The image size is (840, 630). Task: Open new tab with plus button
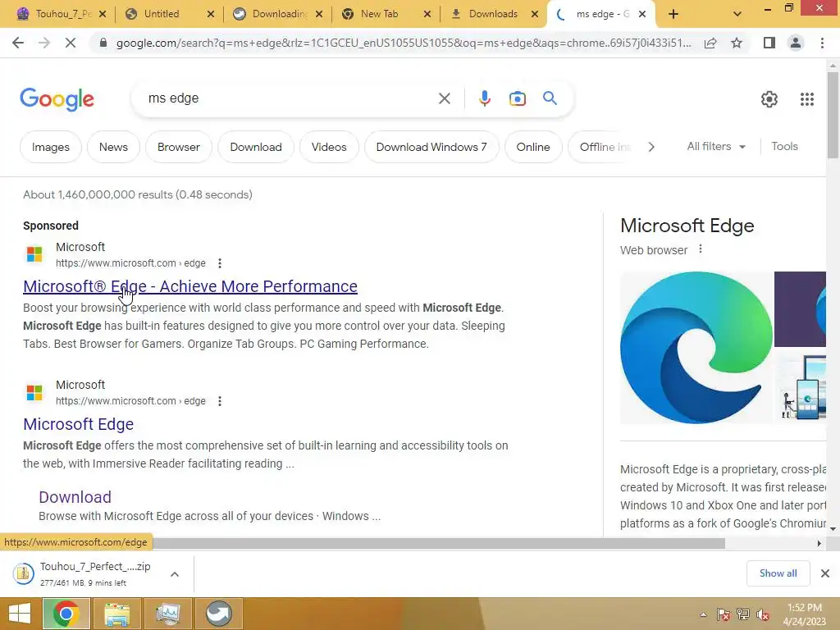click(673, 14)
